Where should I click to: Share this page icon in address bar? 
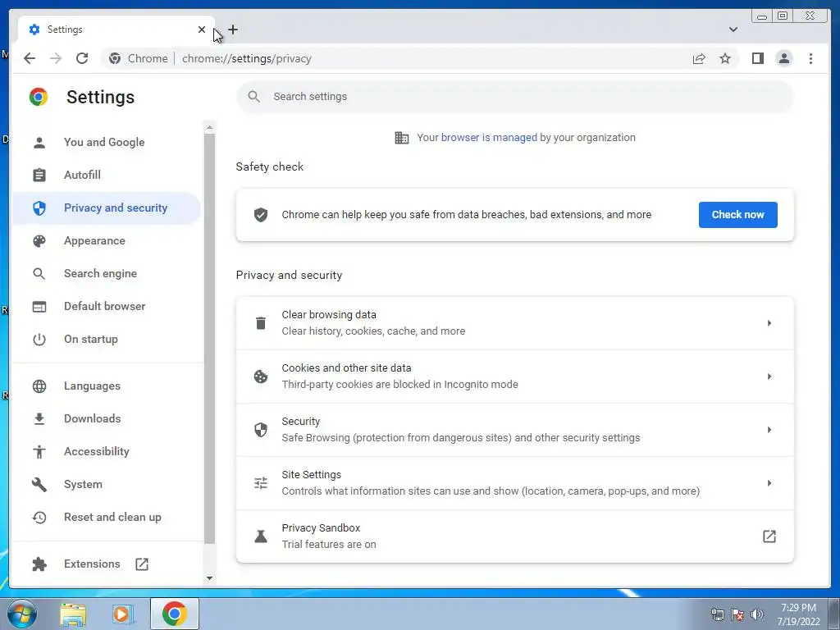pos(699,58)
